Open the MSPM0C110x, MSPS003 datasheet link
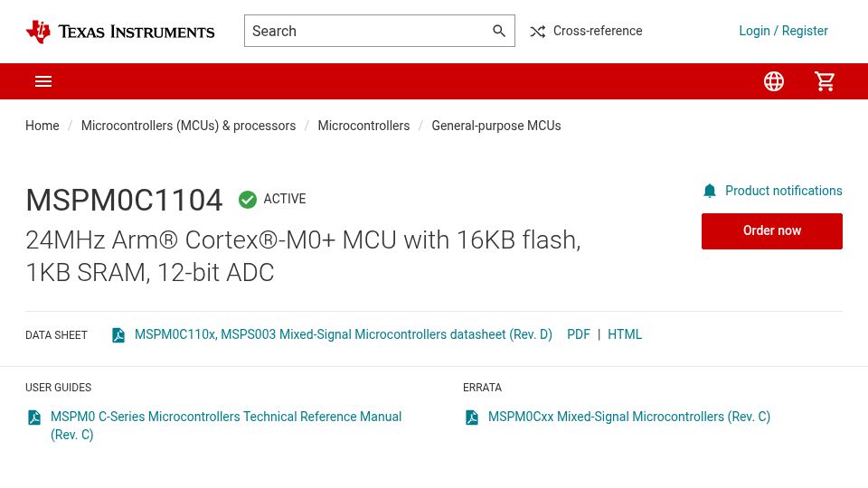The image size is (868, 488). click(344, 334)
